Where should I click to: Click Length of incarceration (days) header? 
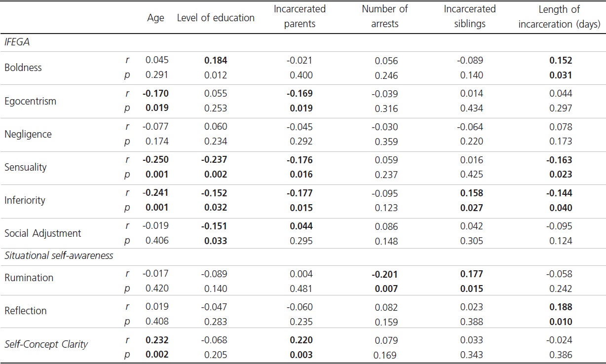(x=559, y=17)
